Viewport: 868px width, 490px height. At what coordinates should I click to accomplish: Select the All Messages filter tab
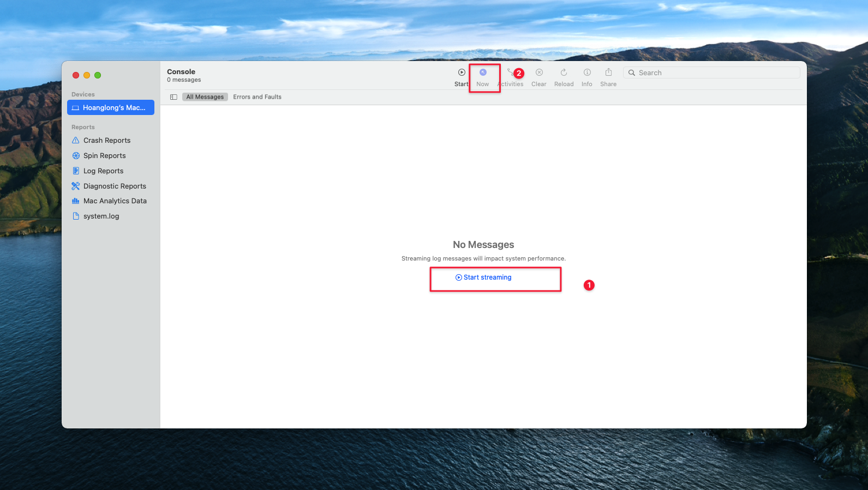(205, 97)
